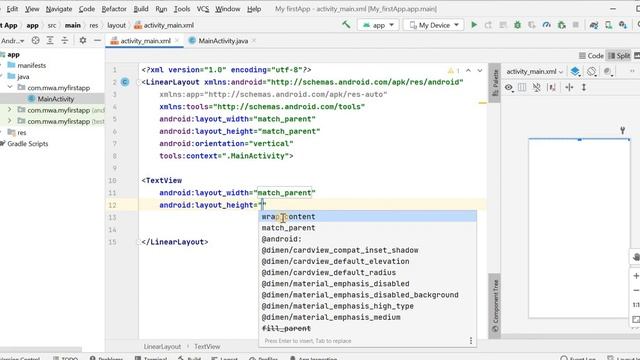Switch editor to Split view mode
Viewport: 640px width, 360px height.
(619, 56)
